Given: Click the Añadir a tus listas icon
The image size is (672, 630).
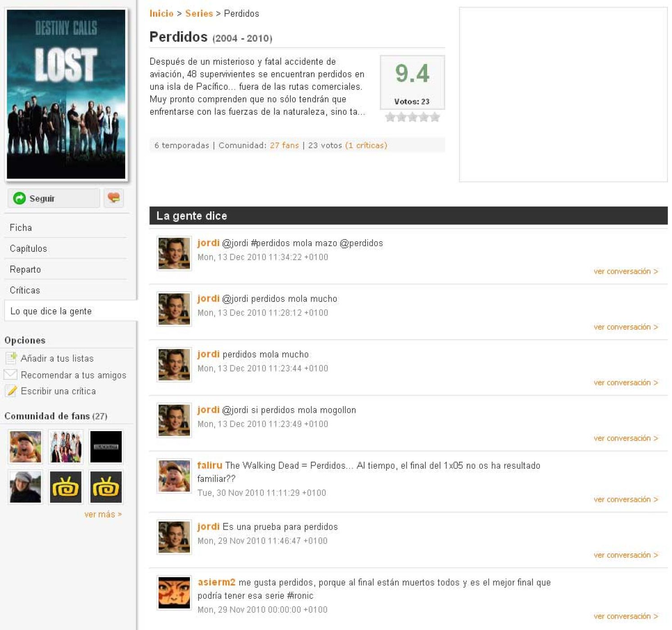Looking at the screenshot, I should pyautogui.click(x=11, y=358).
